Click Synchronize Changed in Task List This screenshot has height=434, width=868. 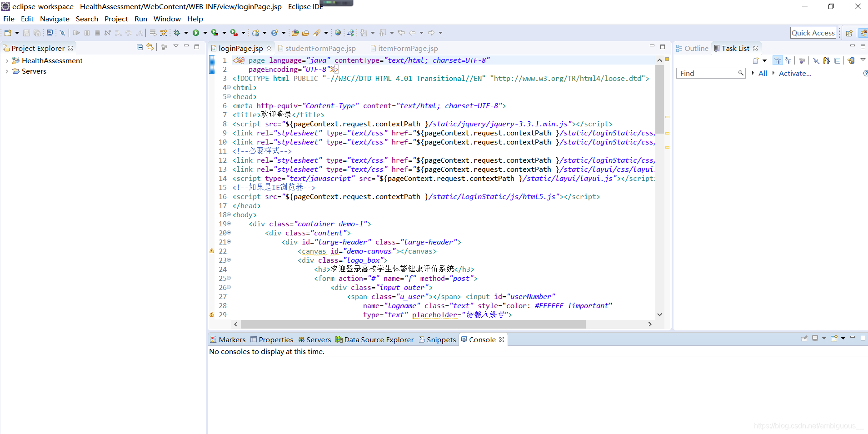[x=851, y=60]
